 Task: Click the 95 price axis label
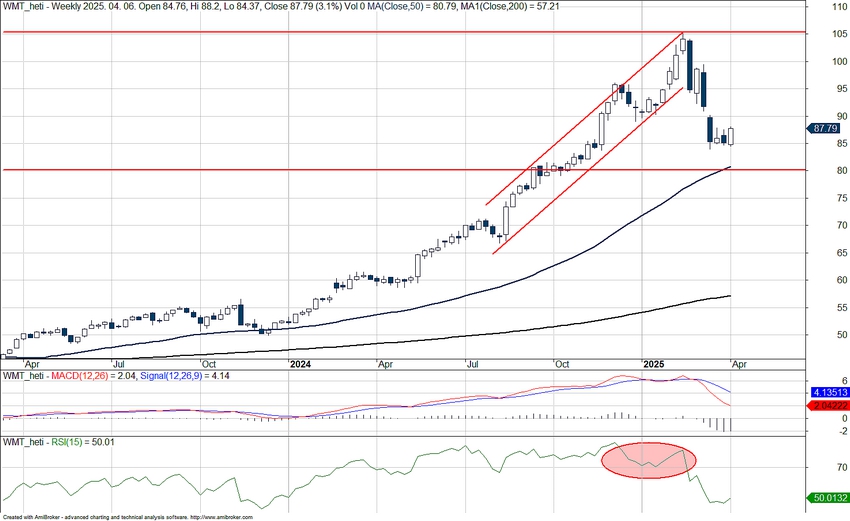pos(842,88)
